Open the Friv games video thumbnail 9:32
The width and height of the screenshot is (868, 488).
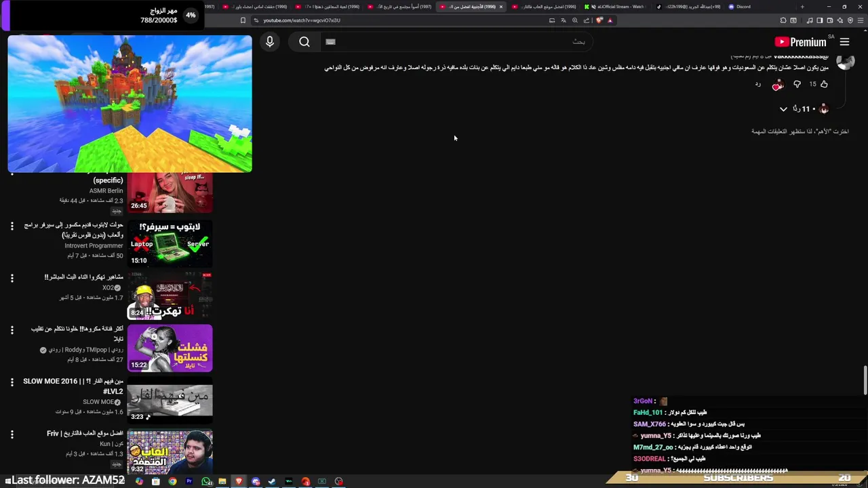[170, 451]
